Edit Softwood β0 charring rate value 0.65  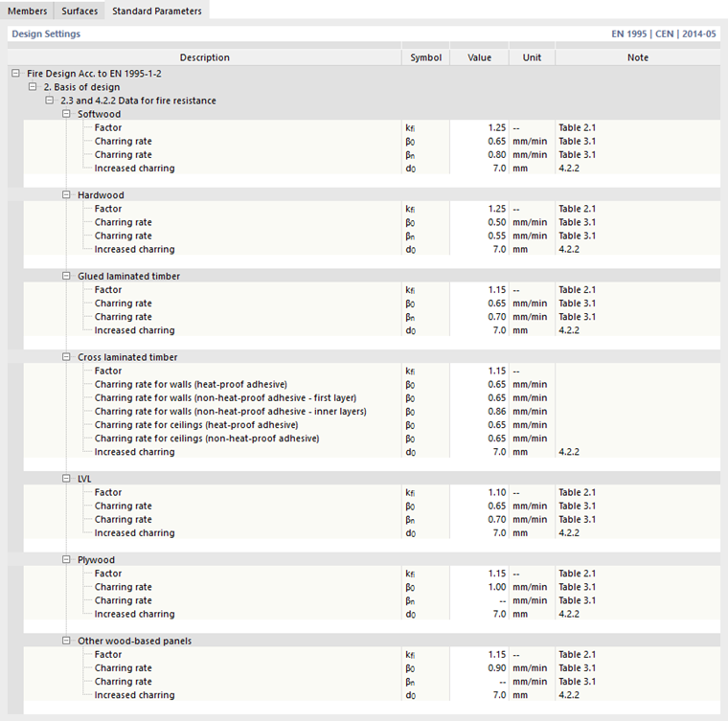[x=479, y=141]
